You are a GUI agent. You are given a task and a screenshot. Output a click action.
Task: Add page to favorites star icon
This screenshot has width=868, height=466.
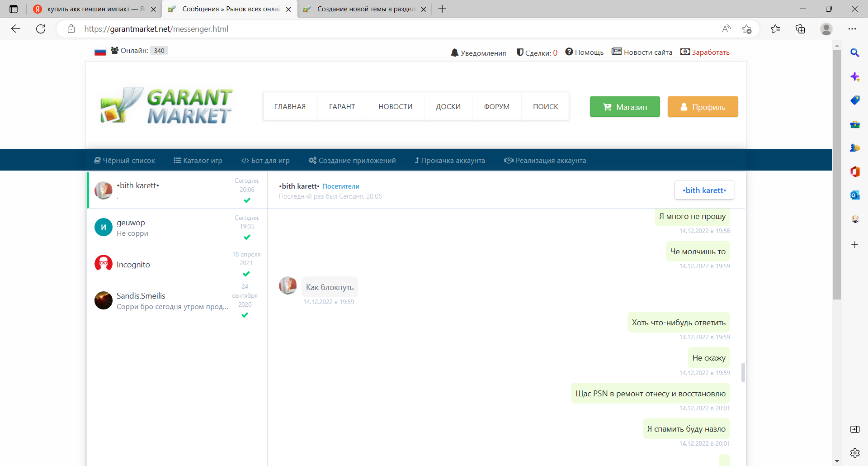(x=746, y=29)
